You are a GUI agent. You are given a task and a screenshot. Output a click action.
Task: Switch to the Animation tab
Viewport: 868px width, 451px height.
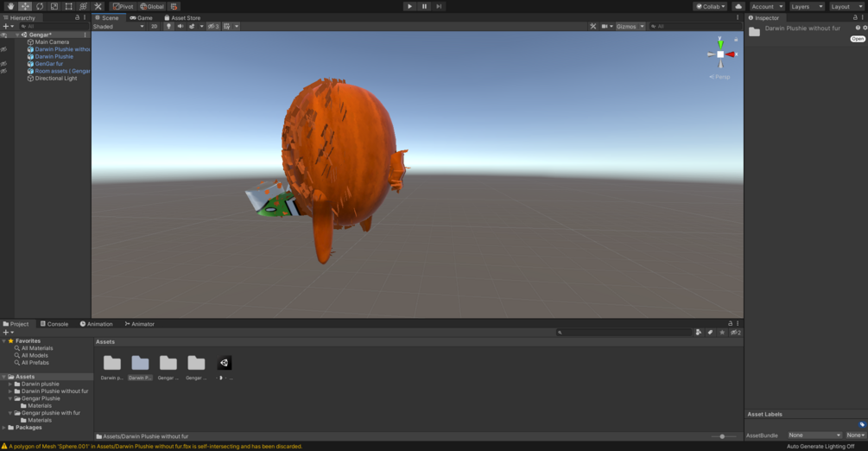click(97, 324)
